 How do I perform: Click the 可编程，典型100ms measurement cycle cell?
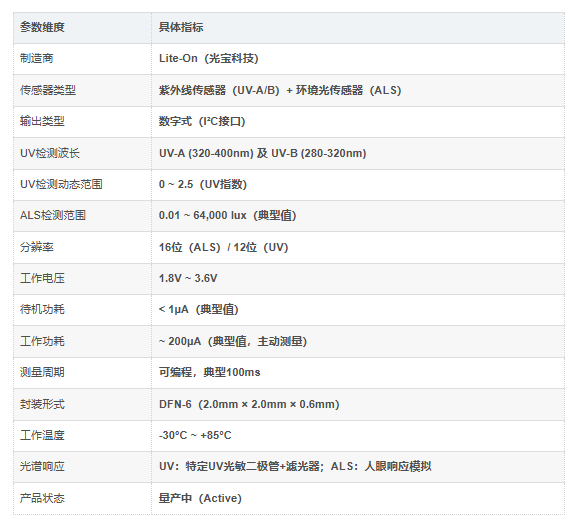point(209,372)
